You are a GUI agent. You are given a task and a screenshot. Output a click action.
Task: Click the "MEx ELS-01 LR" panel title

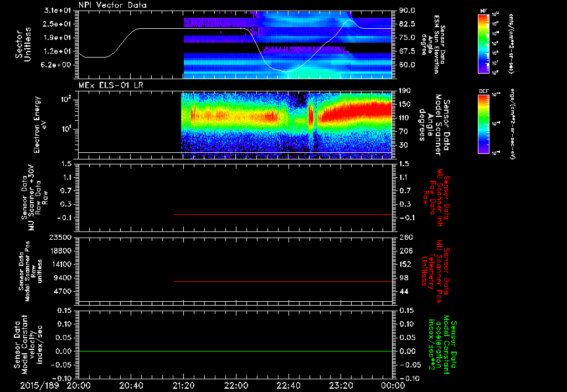click(x=111, y=85)
